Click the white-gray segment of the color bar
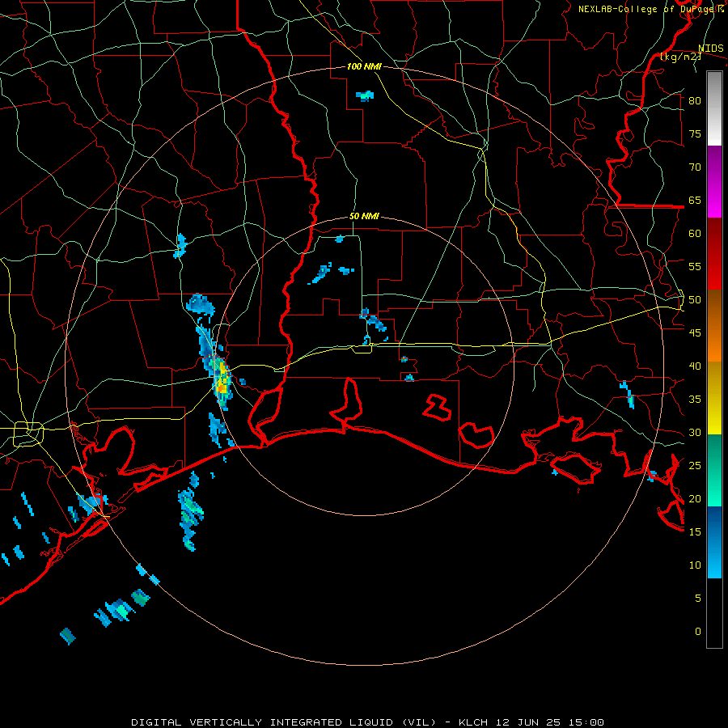The height and width of the screenshot is (728, 728). point(714,108)
